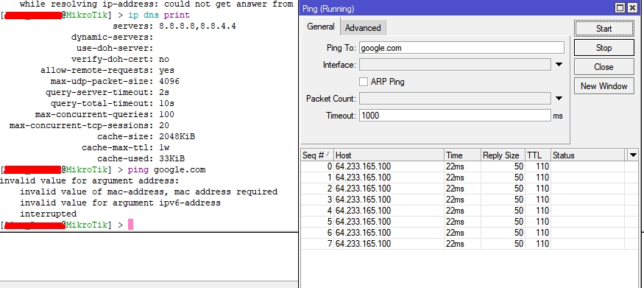The height and width of the screenshot is (288, 644).
Task: Sort by Time column header
Action: click(x=463, y=155)
